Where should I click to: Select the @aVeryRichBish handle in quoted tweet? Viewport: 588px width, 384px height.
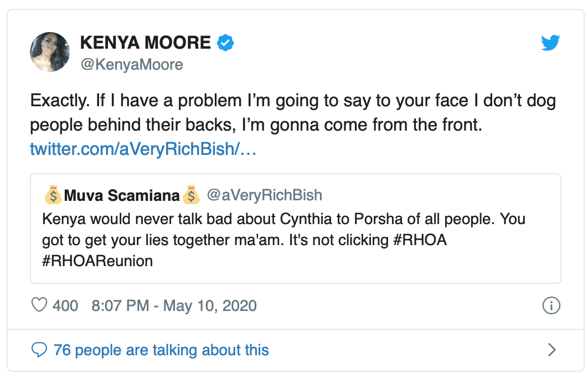[264, 195]
